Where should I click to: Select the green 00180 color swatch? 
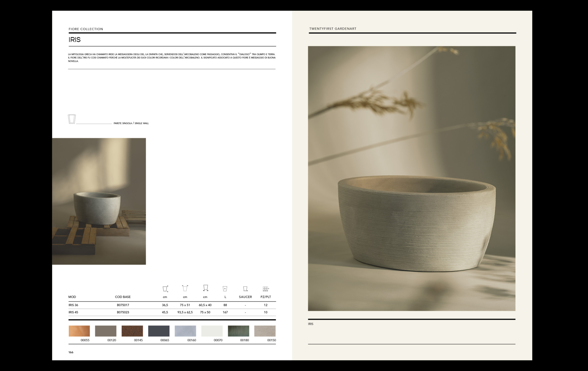click(x=238, y=331)
